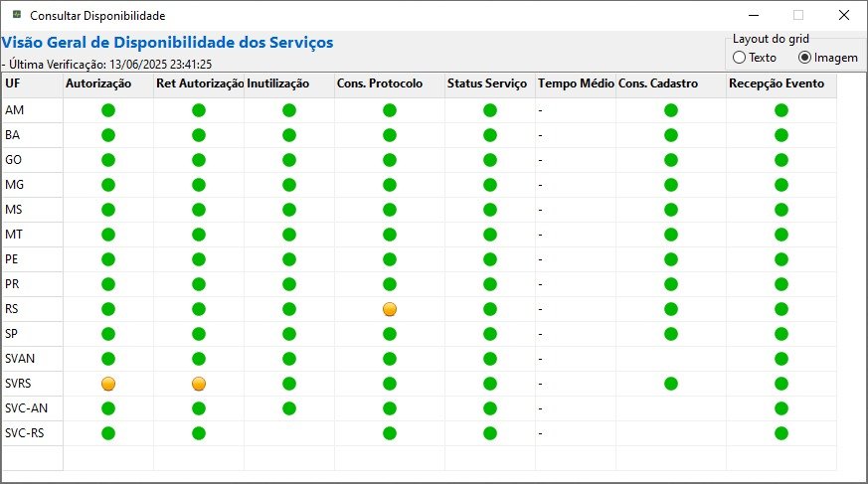The height and width of the screenshot is (484, 868).
Task: Click the green SP Inutilização status icon
Action: click(289, 334)
